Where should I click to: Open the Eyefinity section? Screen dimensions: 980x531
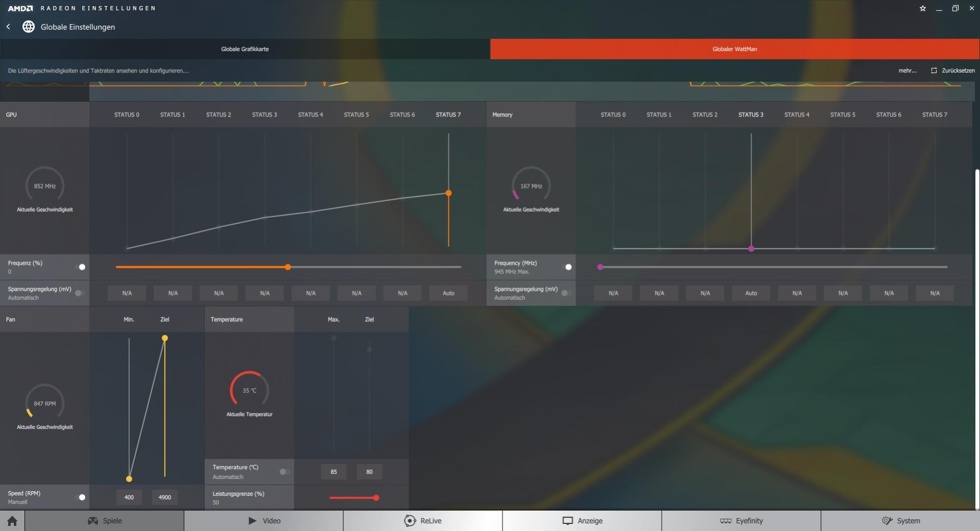point(741,521)
